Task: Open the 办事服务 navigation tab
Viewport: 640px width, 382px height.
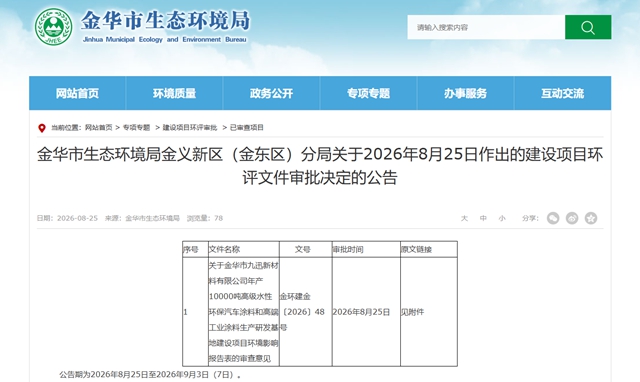Action: (465, 93)
